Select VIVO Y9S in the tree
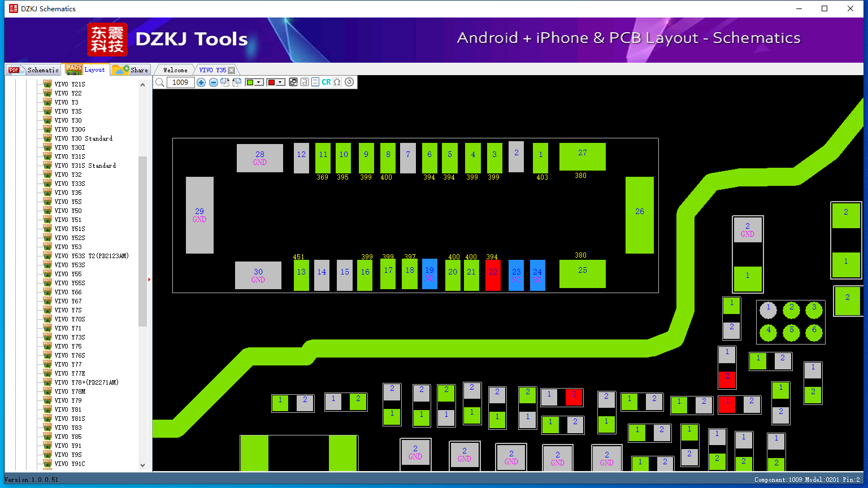 (x=68, y=455)
